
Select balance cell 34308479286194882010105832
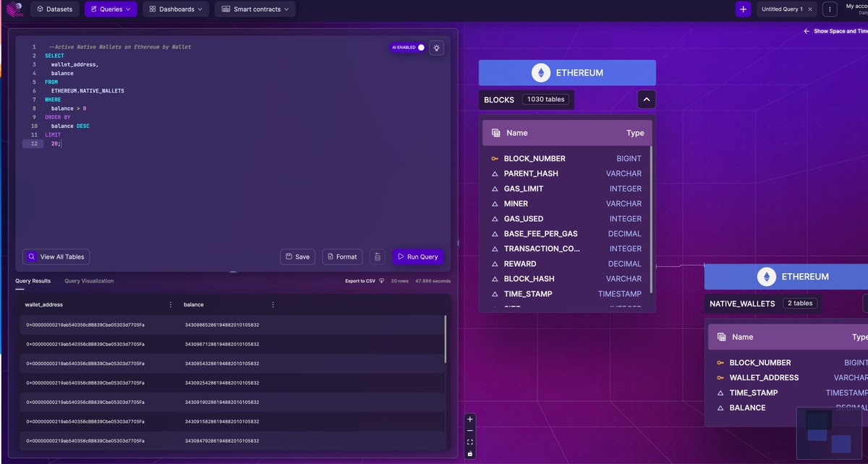tap(222, 441)
